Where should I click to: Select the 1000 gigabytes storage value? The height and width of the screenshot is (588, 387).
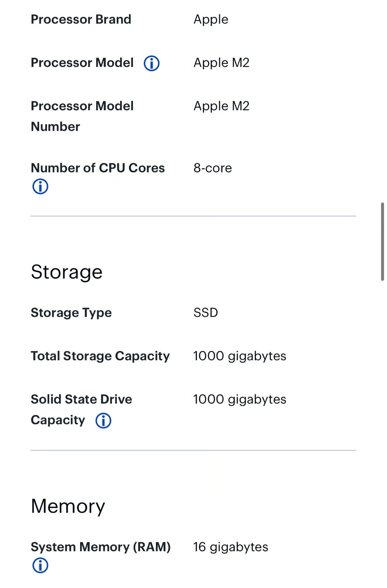(240, 356)
